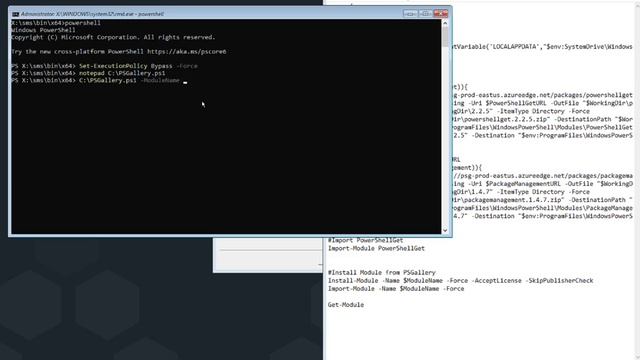640x360 pixels.
Task: Click the Administrator cmd.exe window title text
Action: coord(93,14)
